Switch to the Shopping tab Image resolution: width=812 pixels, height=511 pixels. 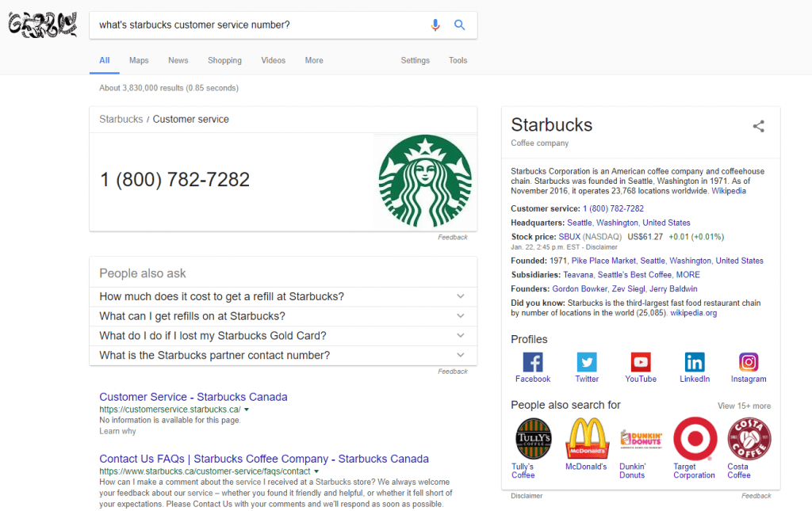(x=224, y=60)
